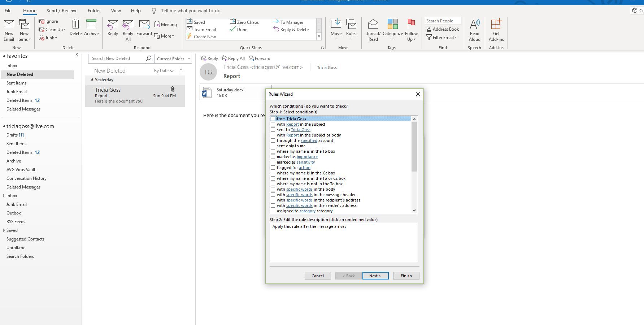644x325 pixels.
Task: Check 'through the specified account' condition
Action: point(273,140)
